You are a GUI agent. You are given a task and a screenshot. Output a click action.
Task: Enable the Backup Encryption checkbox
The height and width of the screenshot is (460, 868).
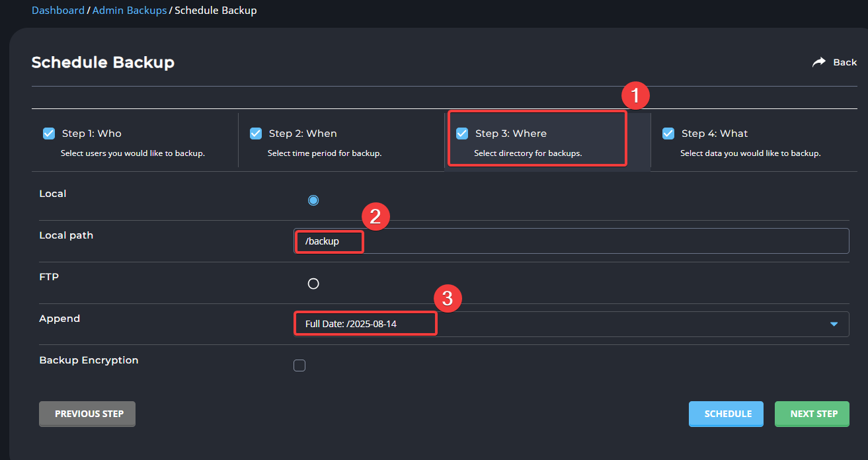pyautogui.click(x=299, y=365)
